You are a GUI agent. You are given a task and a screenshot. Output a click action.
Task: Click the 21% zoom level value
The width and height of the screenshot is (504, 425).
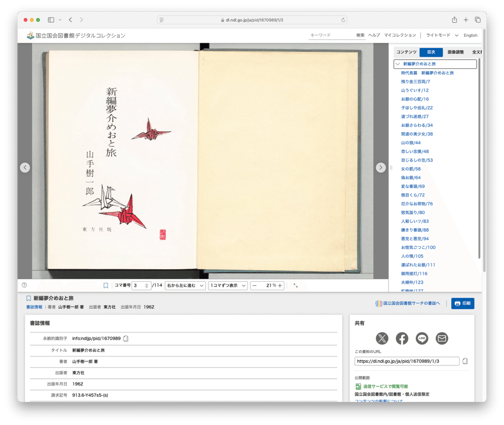tap(271, 286)
